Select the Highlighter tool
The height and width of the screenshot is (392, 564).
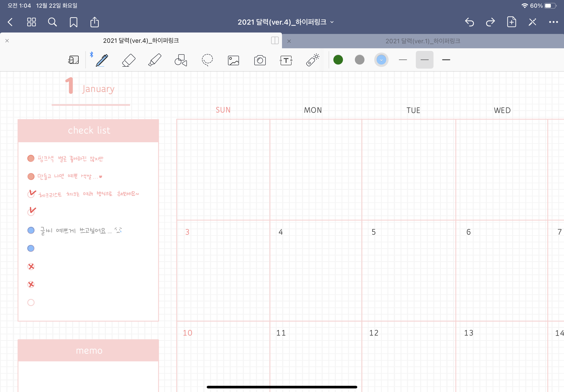(x=155, y=60)
